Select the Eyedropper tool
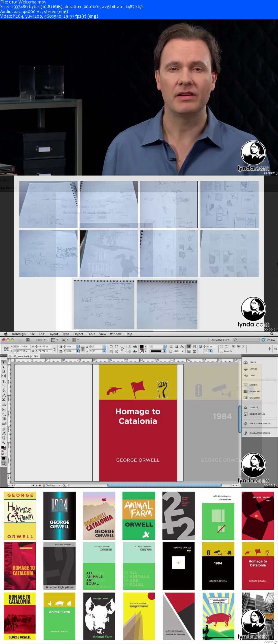The width and height of the screenshot is (278, 644). click(x=4, y=433)
